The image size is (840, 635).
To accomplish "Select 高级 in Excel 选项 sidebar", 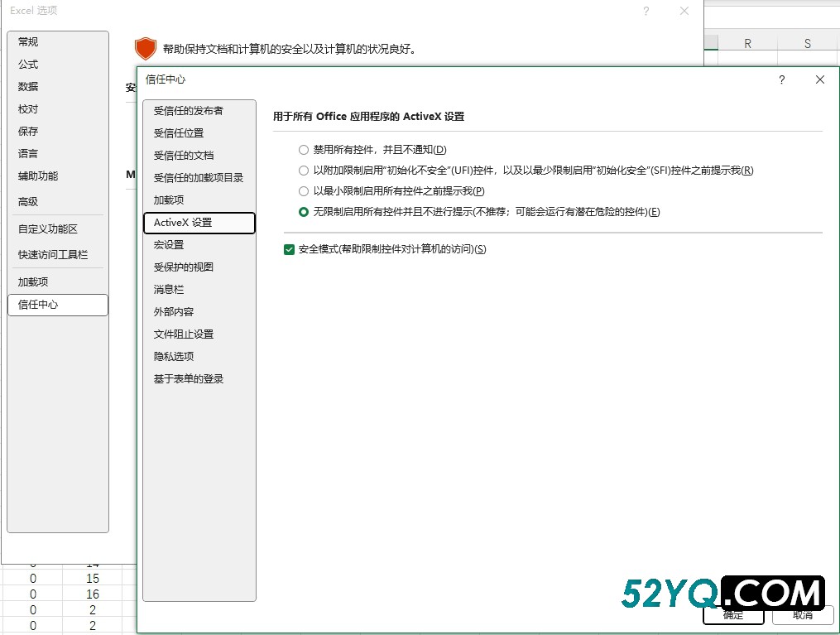I will point(58,202).
